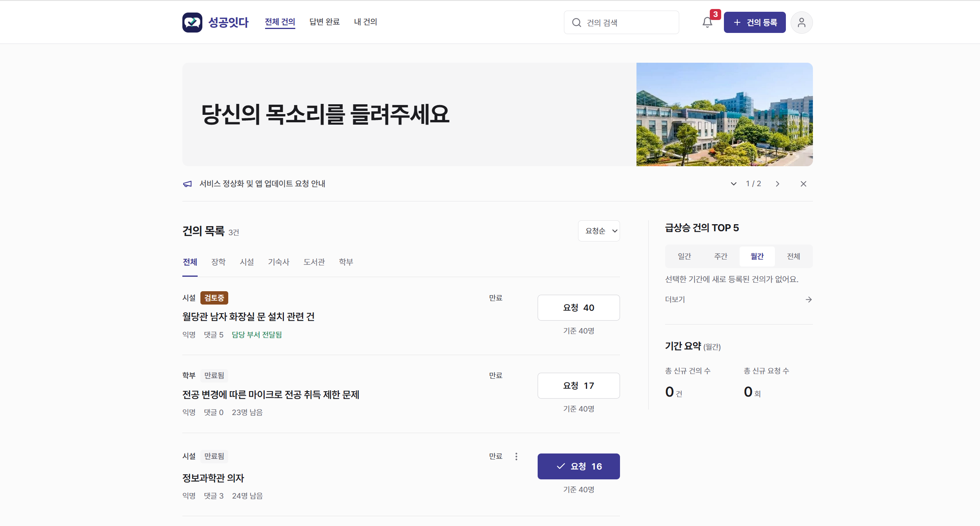Go to next notice arrow

[x=777, y=184]
